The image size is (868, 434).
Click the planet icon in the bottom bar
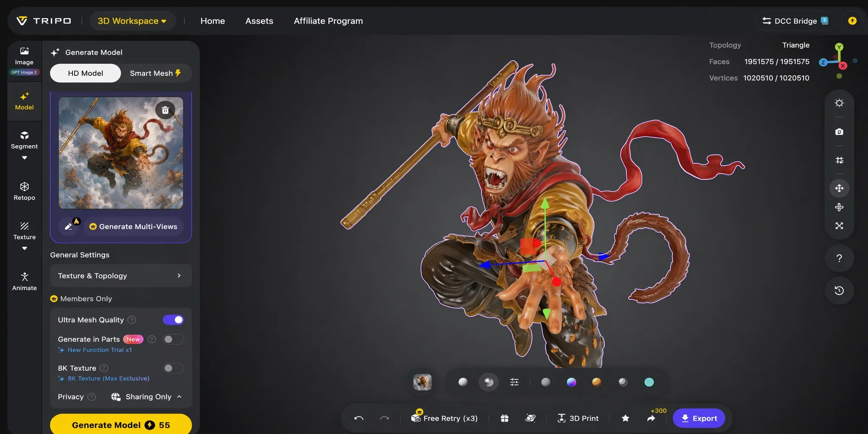click(530, 418)
